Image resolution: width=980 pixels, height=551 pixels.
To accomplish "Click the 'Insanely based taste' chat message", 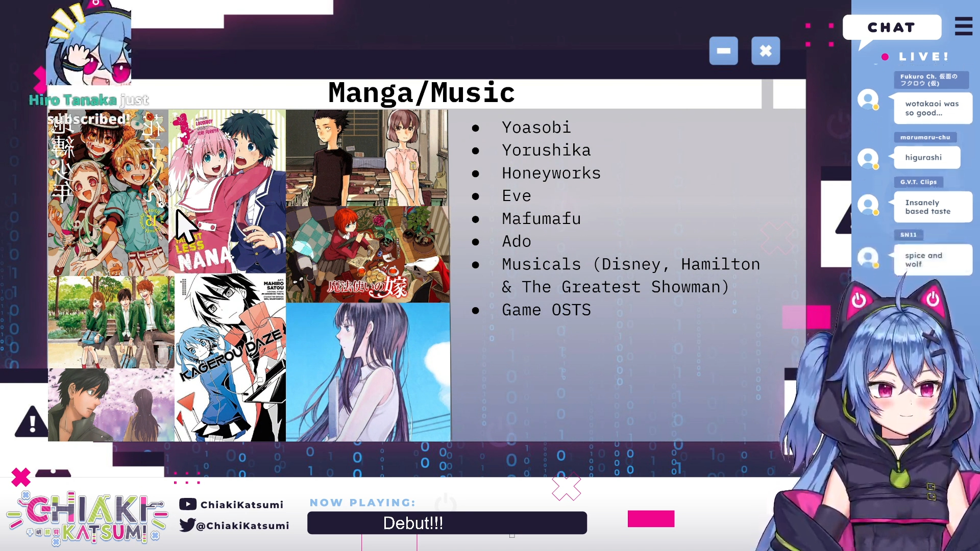I will coord(933,207).
